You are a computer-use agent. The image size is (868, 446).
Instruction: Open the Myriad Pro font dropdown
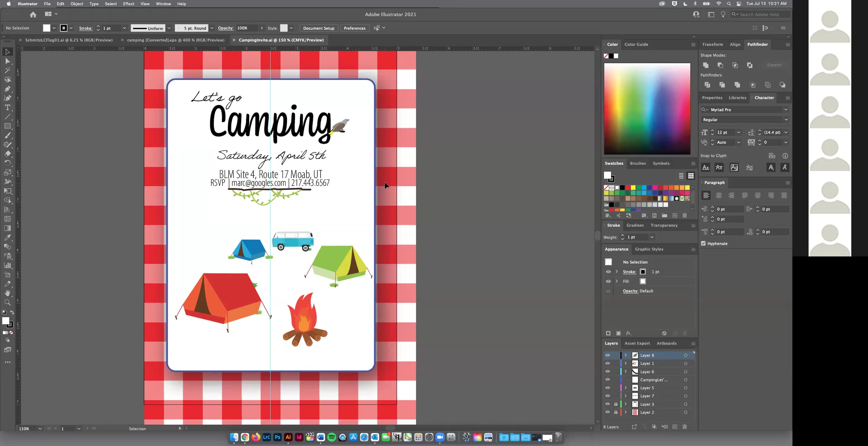click(786, 110)
